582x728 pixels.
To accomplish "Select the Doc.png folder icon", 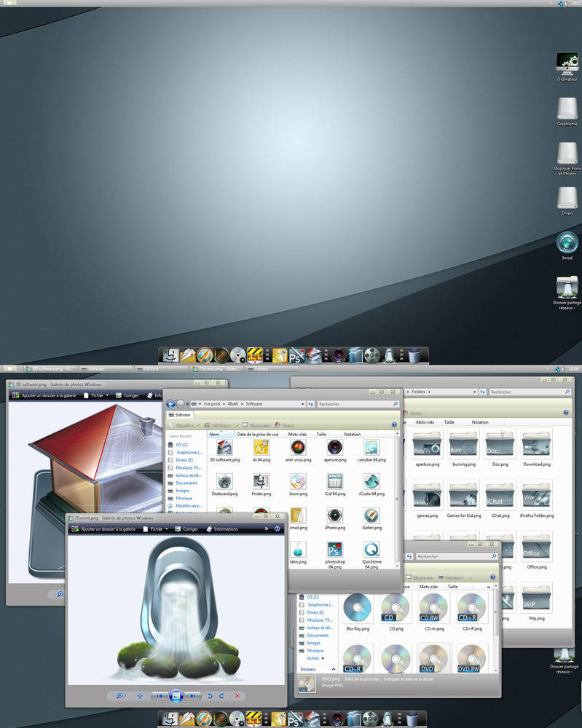I will coord(500,444).
